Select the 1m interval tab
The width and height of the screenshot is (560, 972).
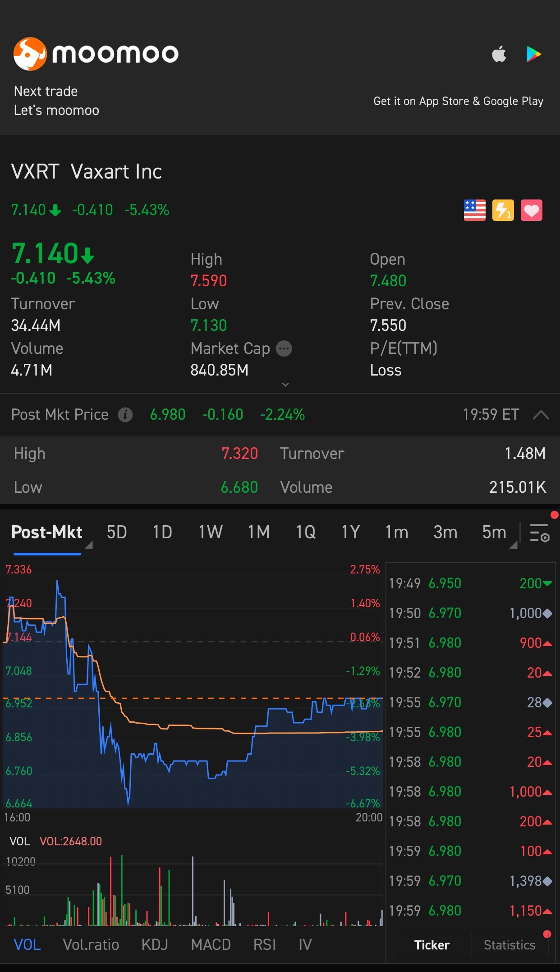click(397, 532)
